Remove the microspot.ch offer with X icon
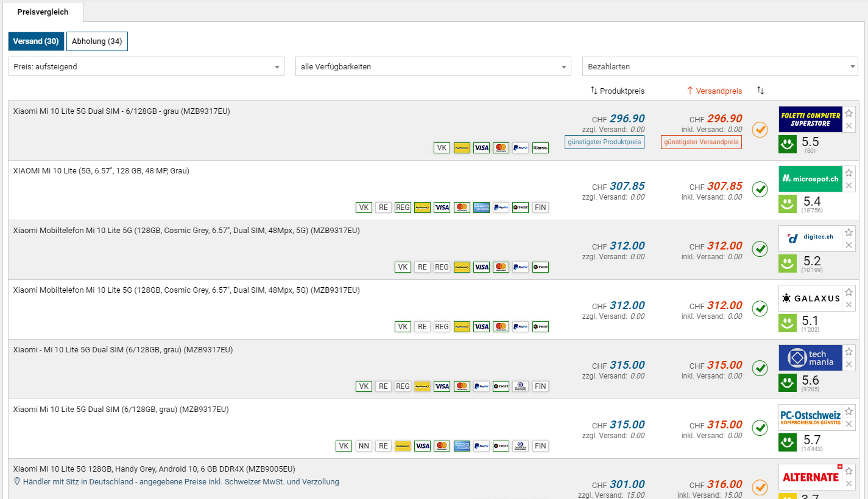Image resolution: width=868 pixels, height=499 pixels. click(849, 186)
